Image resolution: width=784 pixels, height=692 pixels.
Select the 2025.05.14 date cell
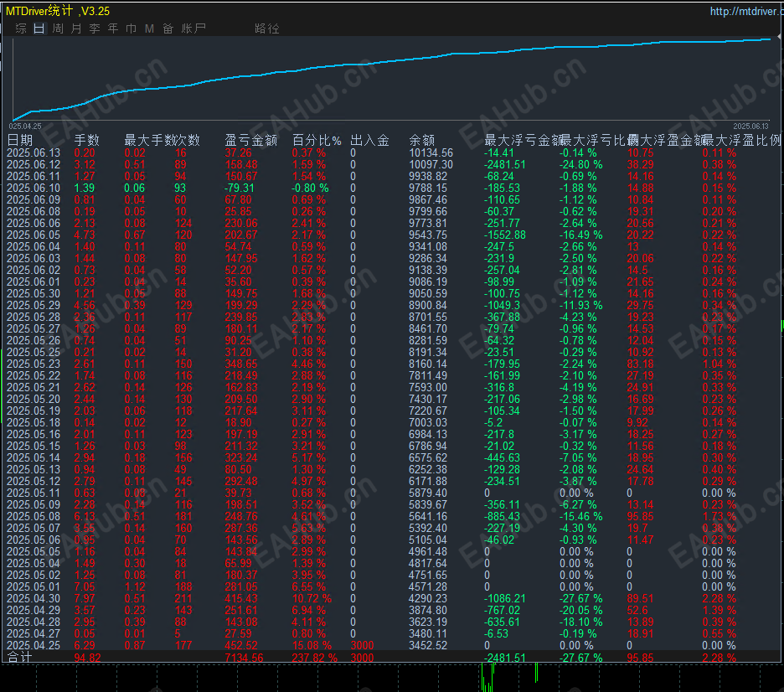[34, 457]
